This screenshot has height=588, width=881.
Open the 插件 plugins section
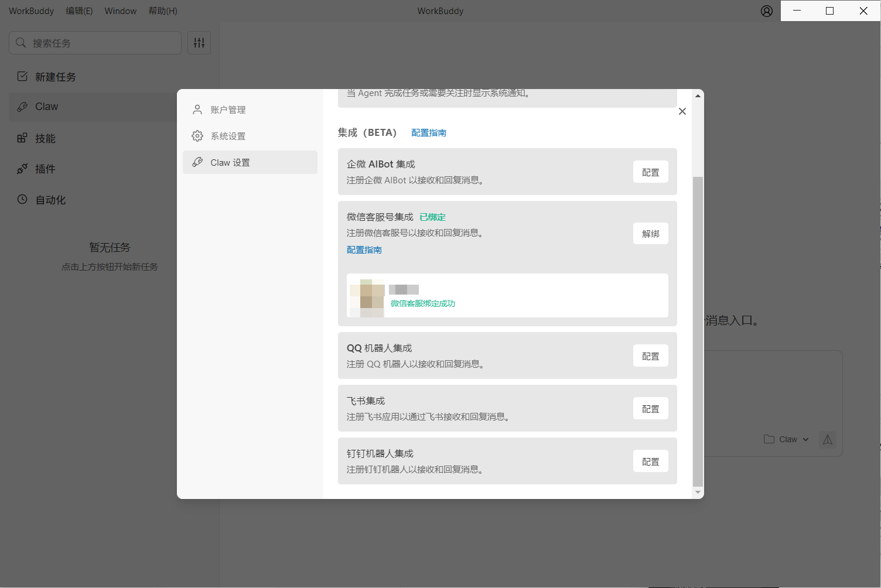tap(45, 169)
